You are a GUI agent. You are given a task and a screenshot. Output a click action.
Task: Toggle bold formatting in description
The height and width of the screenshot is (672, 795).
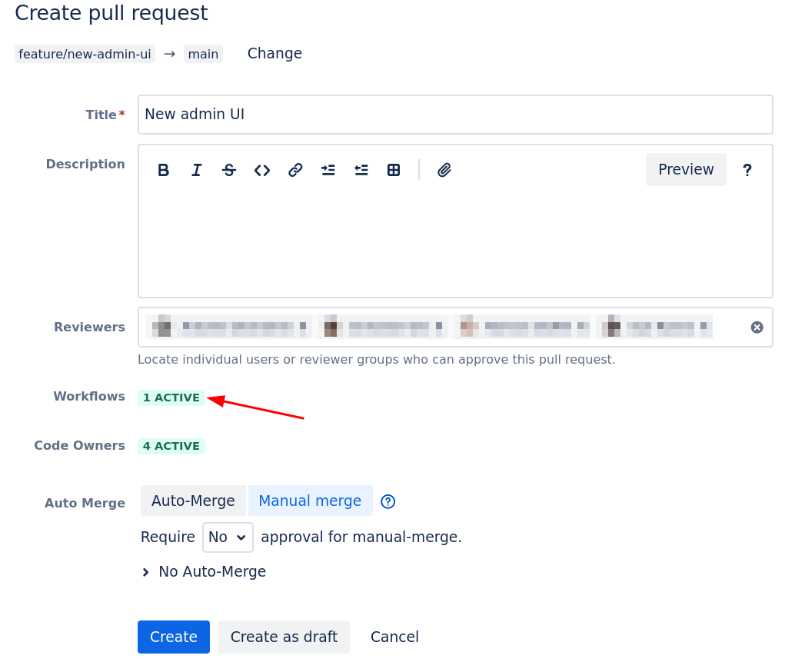click(x=163, y=170)
